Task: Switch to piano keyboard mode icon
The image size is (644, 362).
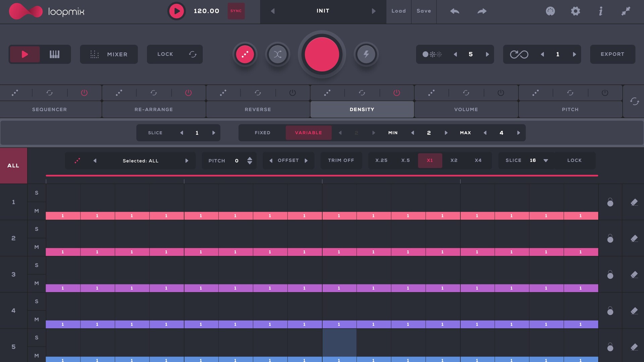Action: coord(54,54)
